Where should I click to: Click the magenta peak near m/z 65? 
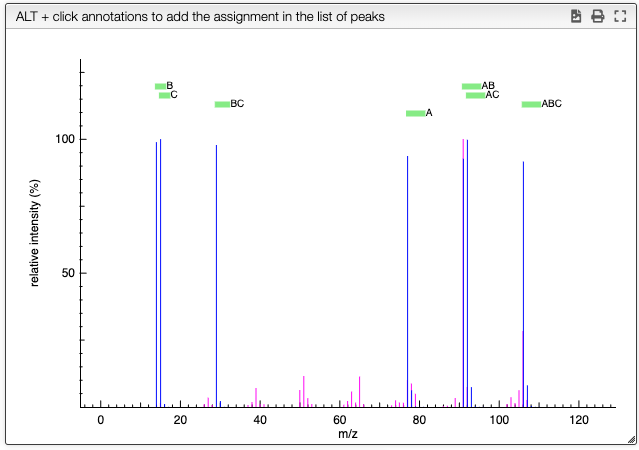359,392
